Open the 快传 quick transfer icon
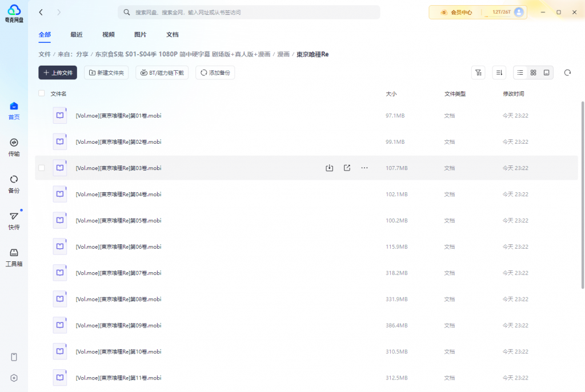Image resolution: width=585 pixels, height=392 pixels. tap(14, 221)
